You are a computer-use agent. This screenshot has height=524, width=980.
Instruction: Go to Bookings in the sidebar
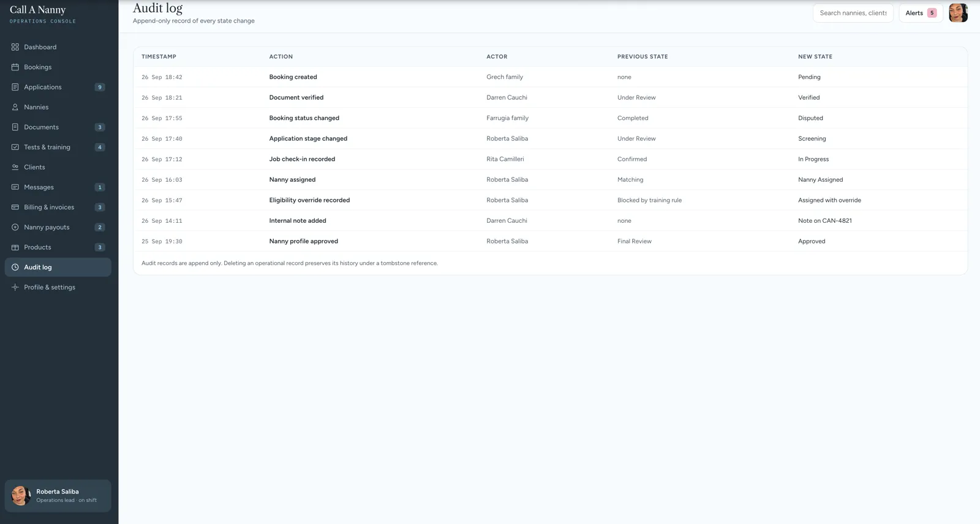point(58,67)
